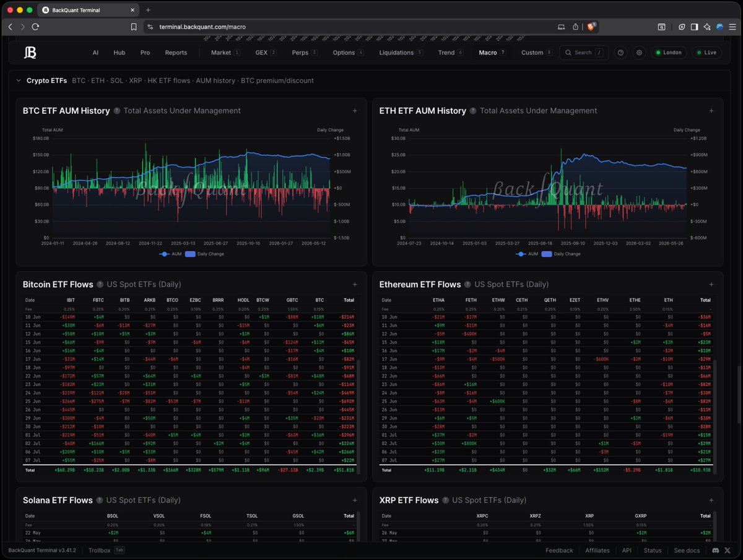Image resolution: width=743 pixels, height=560 pixels.
Task: Click the Bitcoin ETF Flows table scrollbar
Action: point(358,416)
